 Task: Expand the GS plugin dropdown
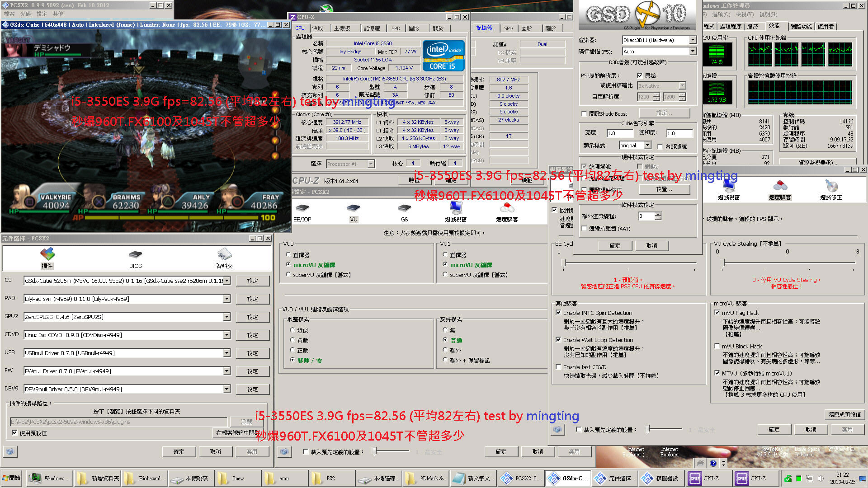click(x=227, y=281)
